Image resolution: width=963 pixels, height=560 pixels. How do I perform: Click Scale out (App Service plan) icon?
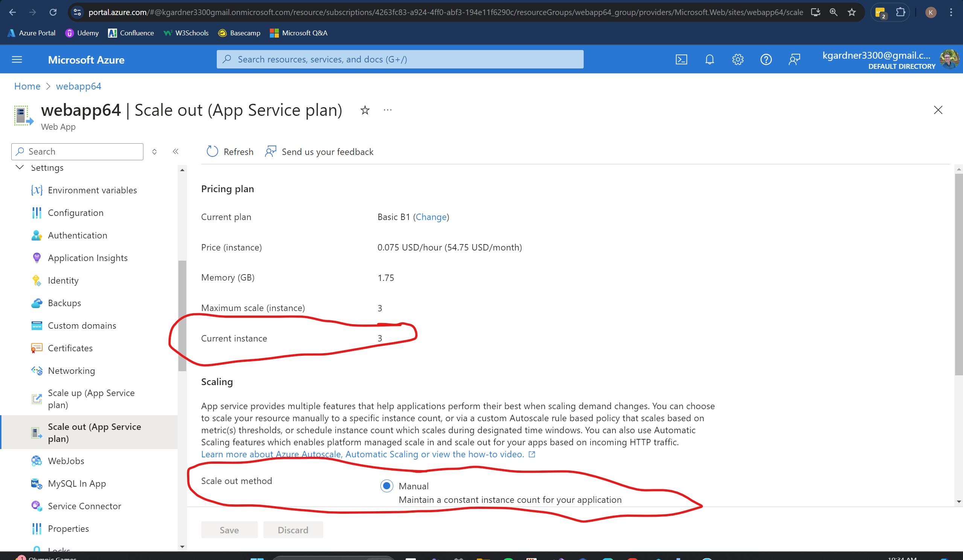[37, 433]
